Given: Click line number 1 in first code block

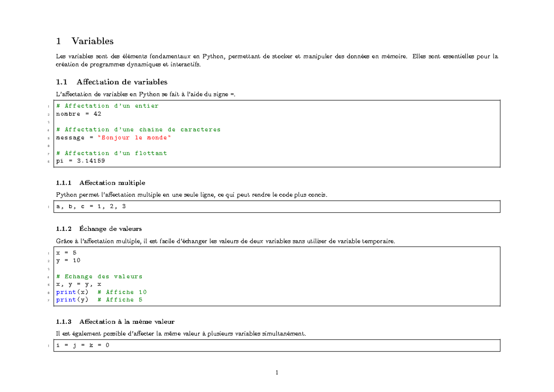Looking at the screenshot, I should click(x=49, y=106).
